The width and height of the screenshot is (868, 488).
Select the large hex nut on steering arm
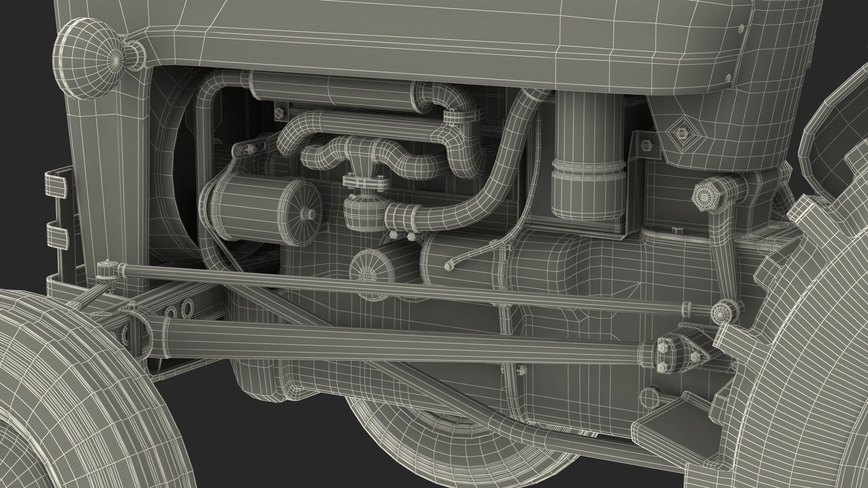[705, 196]
